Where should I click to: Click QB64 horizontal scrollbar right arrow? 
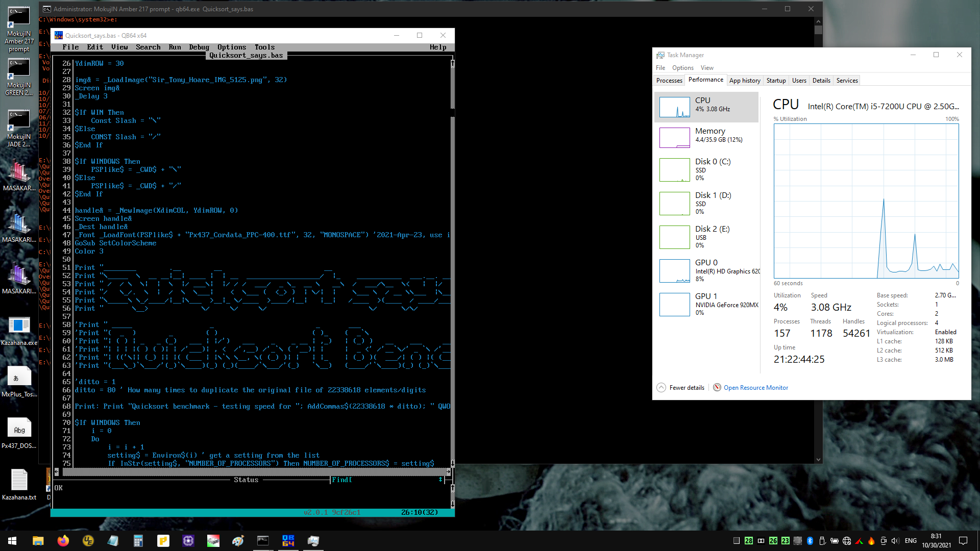pyautogui.click(x=448, y=472)
